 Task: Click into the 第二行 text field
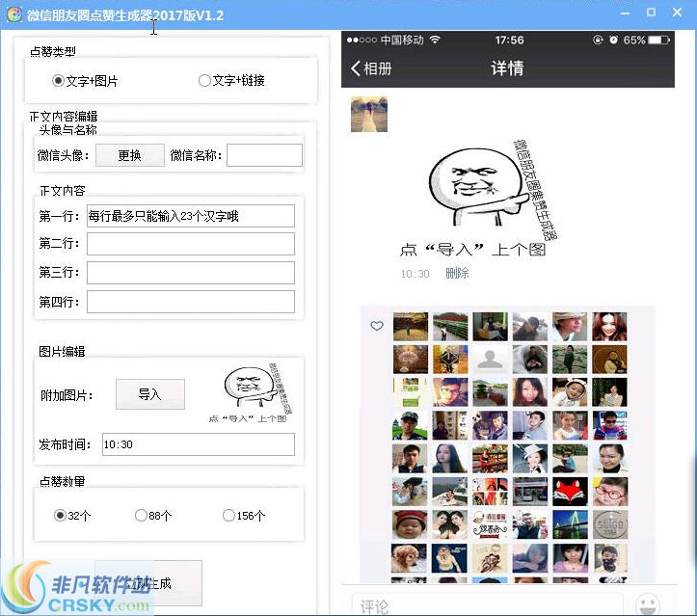[x=191, y=244]
